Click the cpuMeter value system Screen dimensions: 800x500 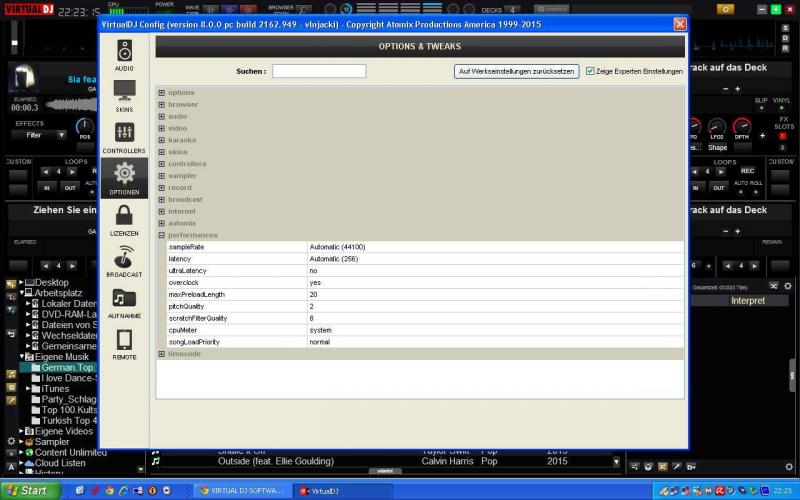[x=320, y=330]
